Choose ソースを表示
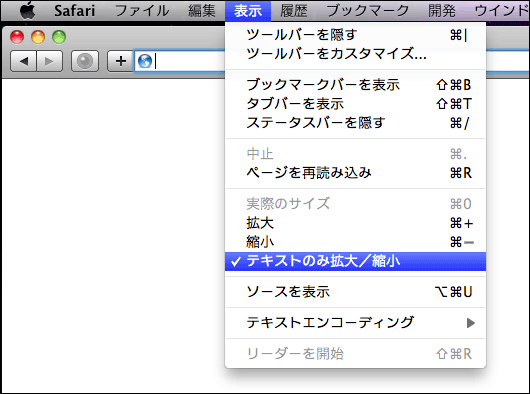 tap(356, 292)
